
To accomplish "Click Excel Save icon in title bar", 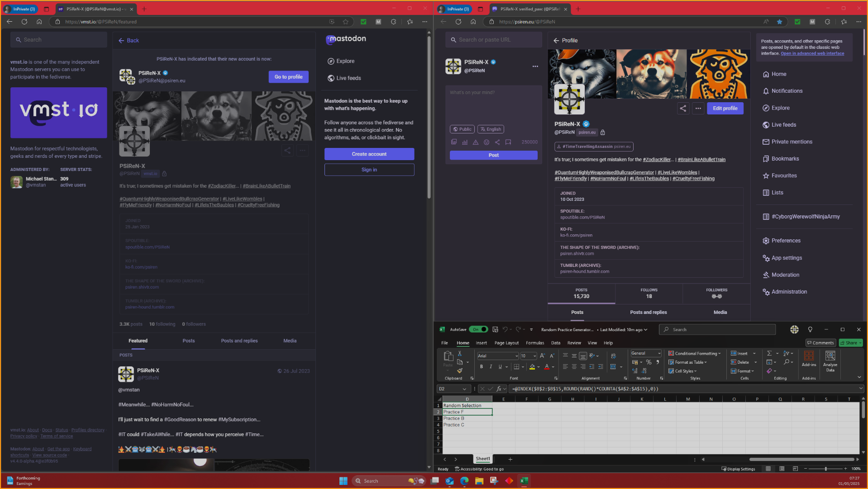I will pos(495,329).
